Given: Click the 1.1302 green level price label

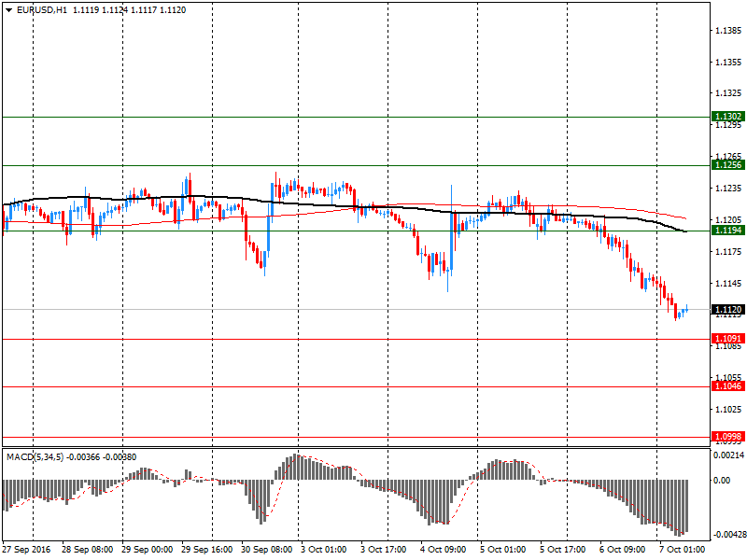Looking at the screenshot, I should pyautogui.click(x=728, y=117).
